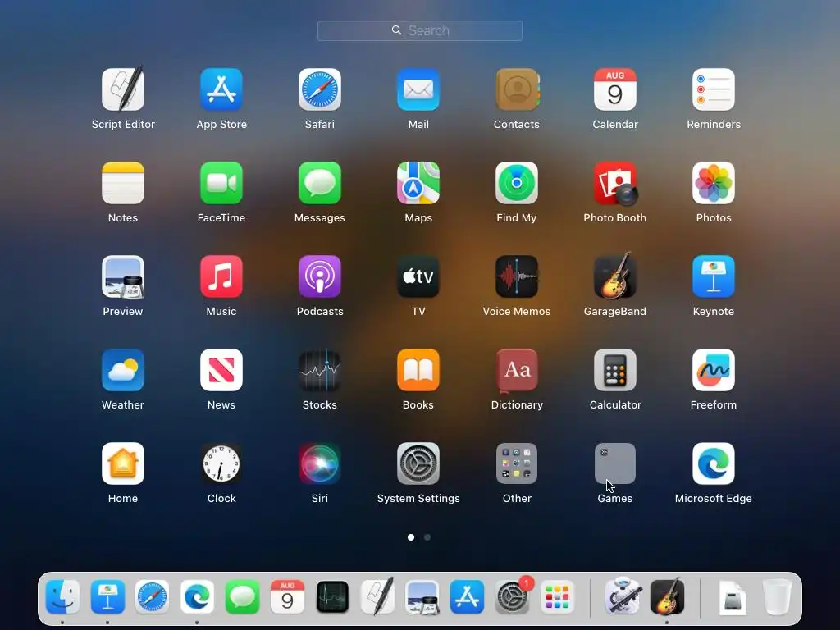Open Preview in the Launchpad grid

click(123, 276)
